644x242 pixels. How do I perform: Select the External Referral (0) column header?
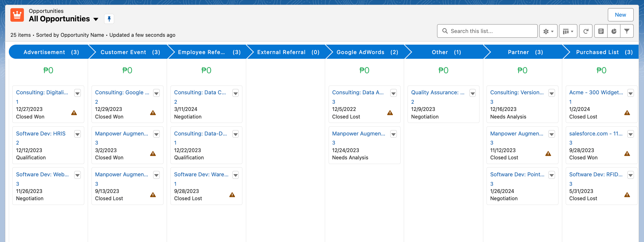(288, 52)
